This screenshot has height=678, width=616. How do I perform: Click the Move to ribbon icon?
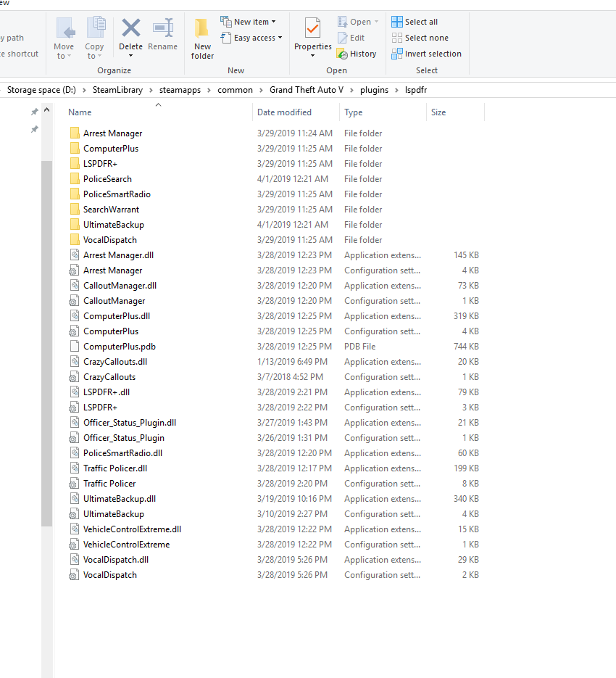point(64,29)
